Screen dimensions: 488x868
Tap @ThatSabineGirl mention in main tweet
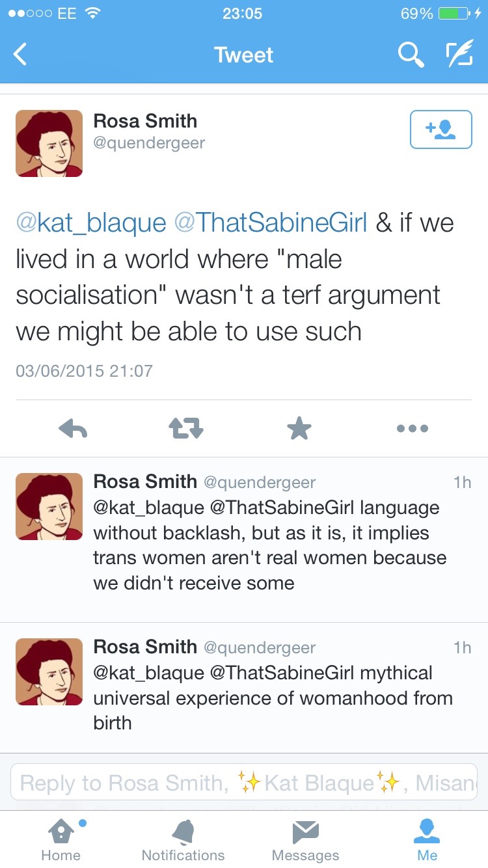click(271, 223)
